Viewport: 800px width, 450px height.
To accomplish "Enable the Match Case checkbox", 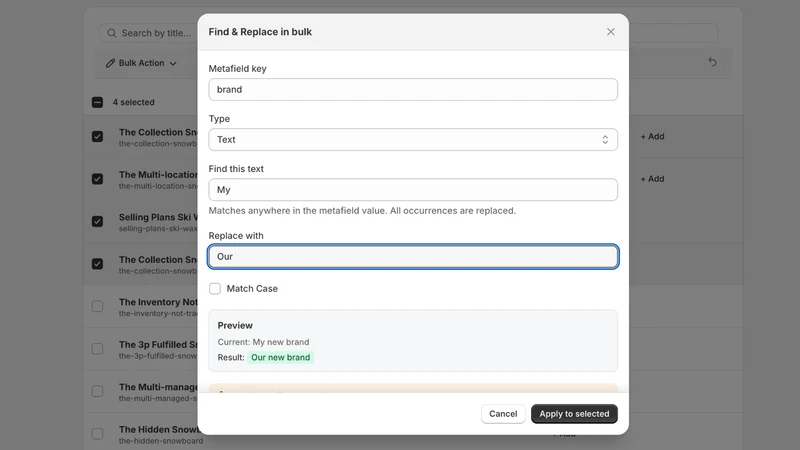I will click(215, 289).
